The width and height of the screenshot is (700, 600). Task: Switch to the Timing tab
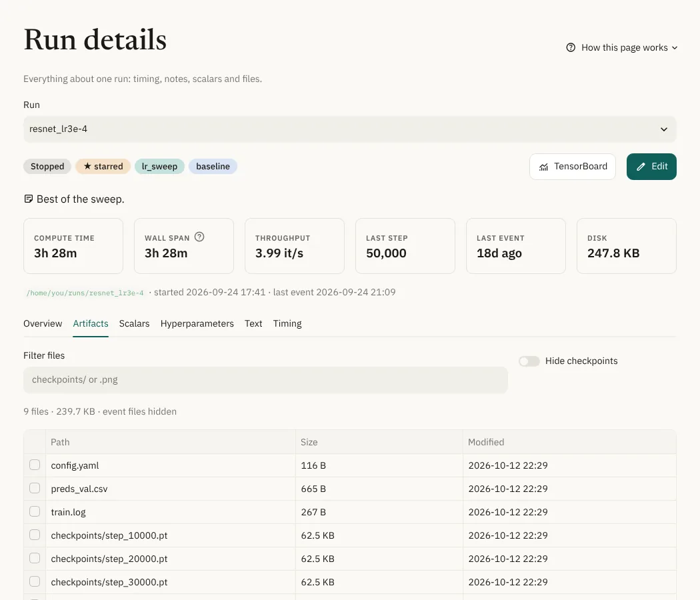pyautogui.click(x=287, y=323)
